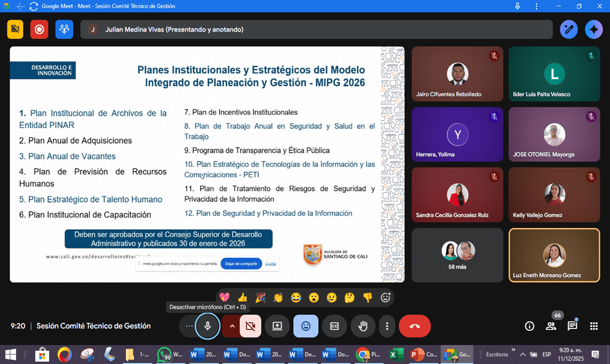Open the present screen option
This screenshot has height=364, width=610.
tap(277, 326)
